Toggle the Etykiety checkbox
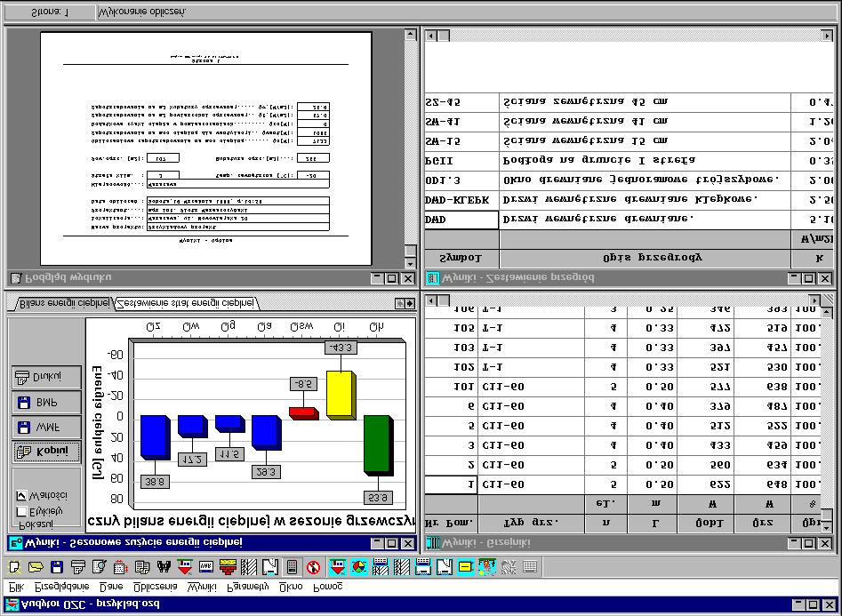 point(21,511)
